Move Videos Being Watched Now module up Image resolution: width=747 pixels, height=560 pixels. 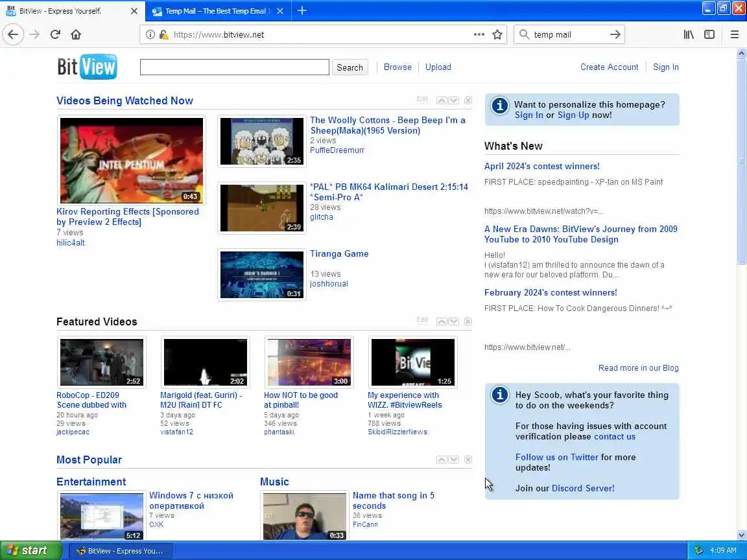442,100
